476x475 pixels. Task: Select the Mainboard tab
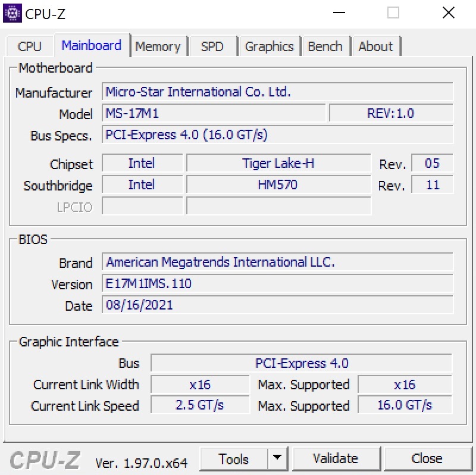(x=92, y=45)
